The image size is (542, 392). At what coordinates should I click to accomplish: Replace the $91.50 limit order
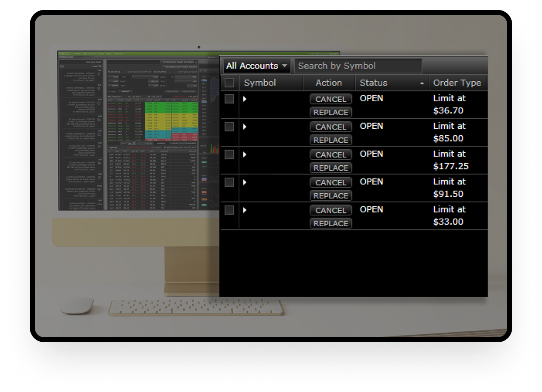click(x=330, y=196)
